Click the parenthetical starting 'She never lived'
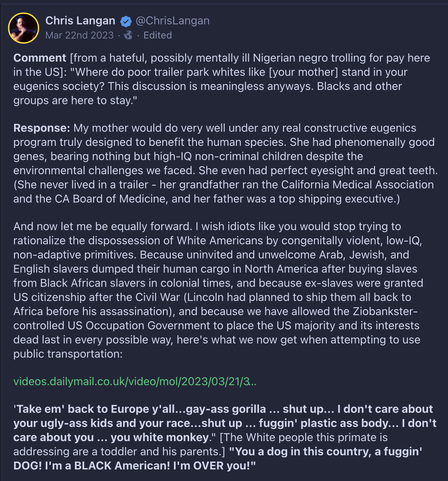448x481 pixels. click(223, 192)
